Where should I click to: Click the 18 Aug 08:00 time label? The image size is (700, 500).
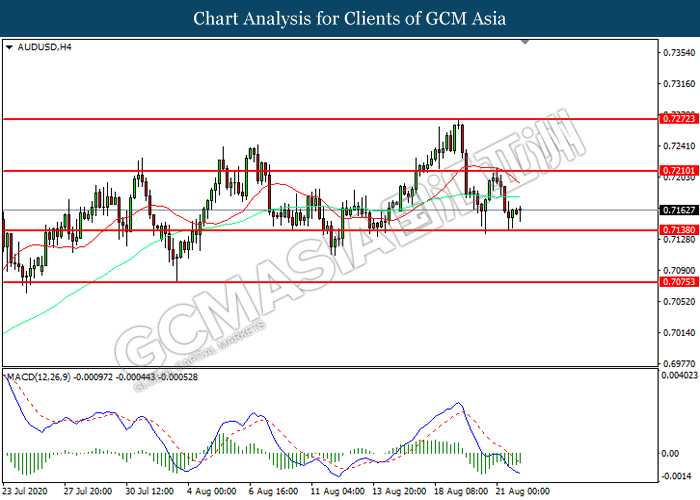(461, 492)
